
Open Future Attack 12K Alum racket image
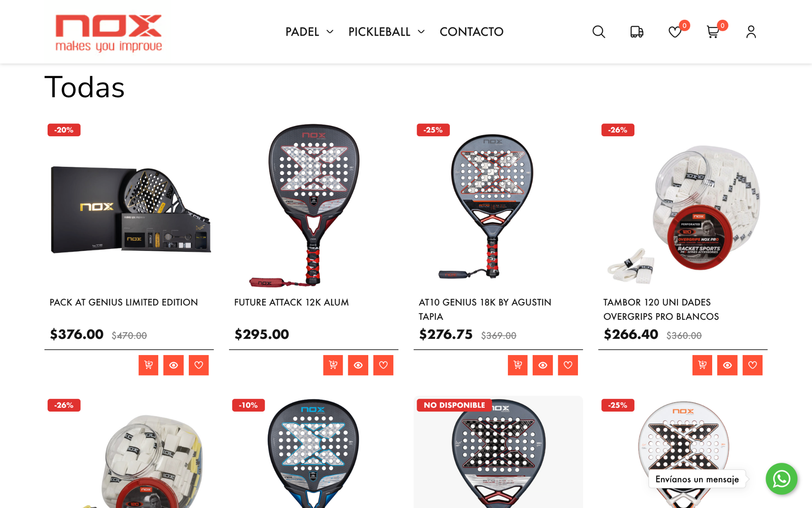[314, 205]
